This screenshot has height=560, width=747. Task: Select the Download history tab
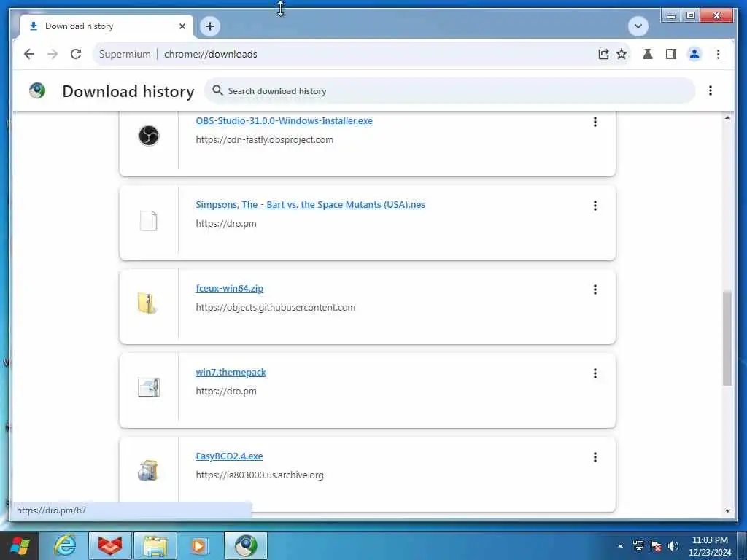[107, 26]
